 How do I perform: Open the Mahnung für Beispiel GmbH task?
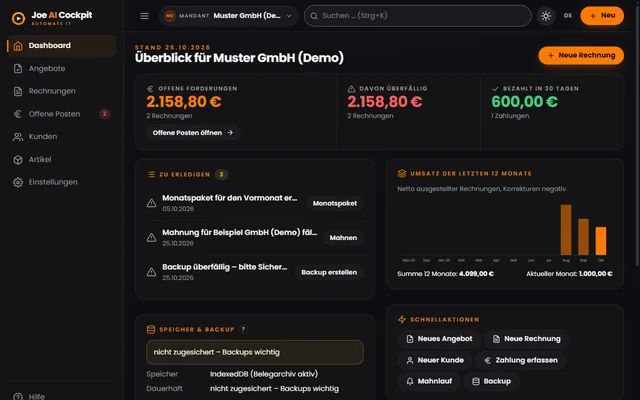pyautogui.click(x=240, y=232)
